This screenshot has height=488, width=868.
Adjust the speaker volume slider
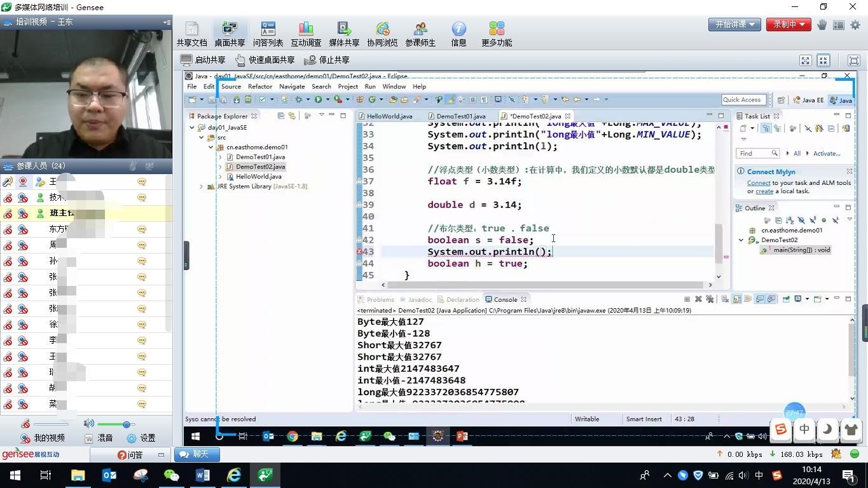pyautogui.click(x=126, y=424)
